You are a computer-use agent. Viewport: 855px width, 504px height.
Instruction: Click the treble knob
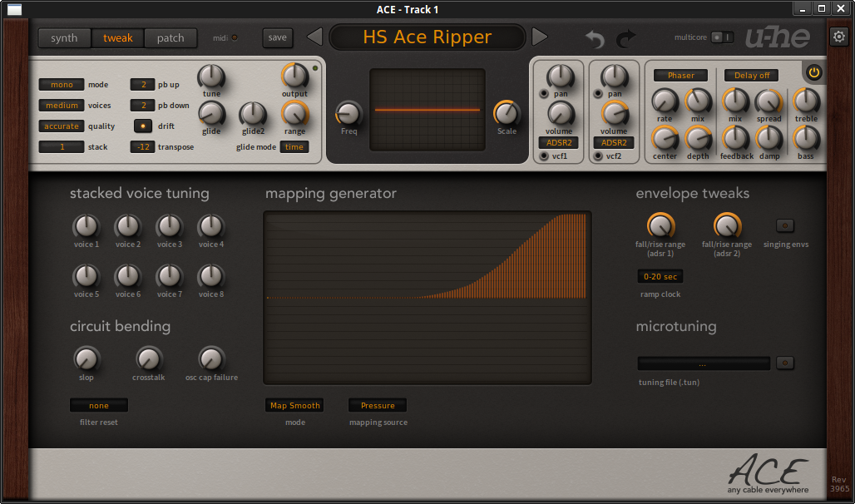[806, 101]
